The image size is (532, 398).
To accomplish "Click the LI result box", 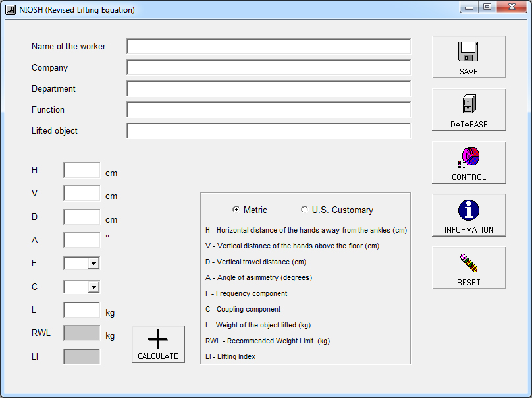I will (82, 356).
